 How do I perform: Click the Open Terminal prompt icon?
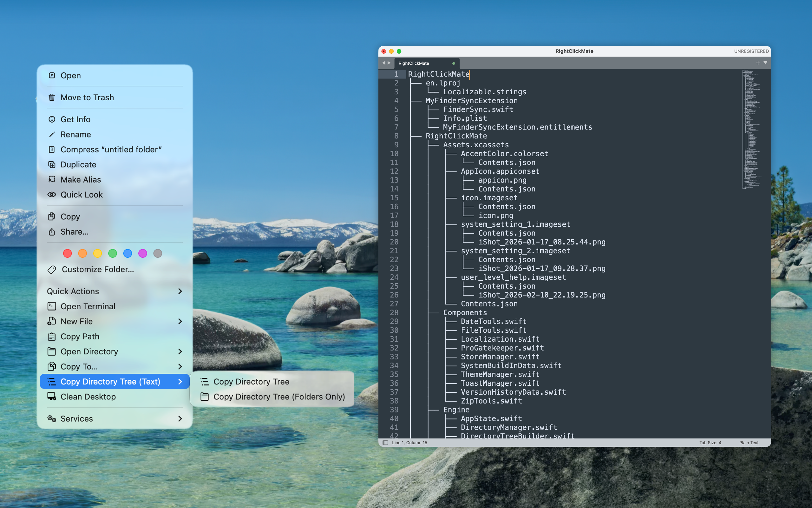(52, 306)
